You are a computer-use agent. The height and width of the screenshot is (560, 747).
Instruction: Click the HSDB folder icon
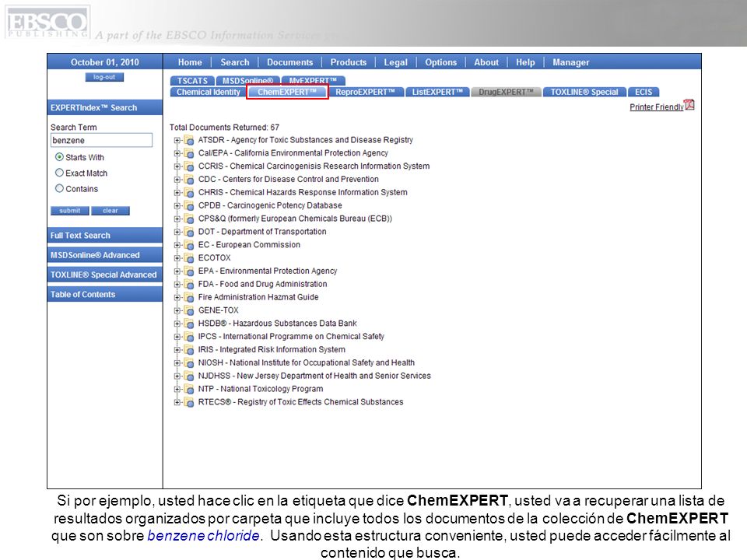tap(189, 324)
